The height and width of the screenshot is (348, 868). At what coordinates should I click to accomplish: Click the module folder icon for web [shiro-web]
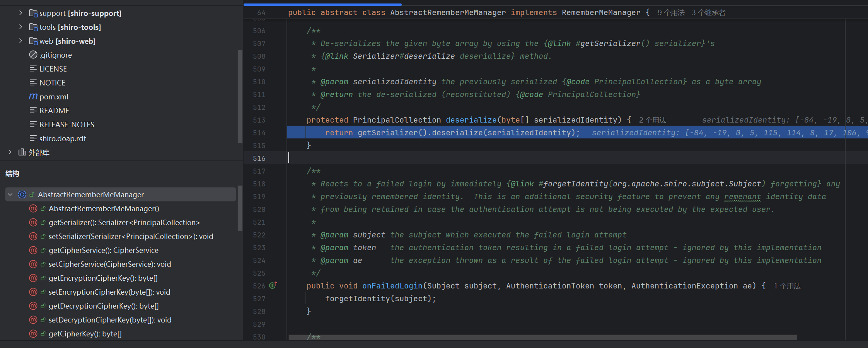tap(33, 41)
